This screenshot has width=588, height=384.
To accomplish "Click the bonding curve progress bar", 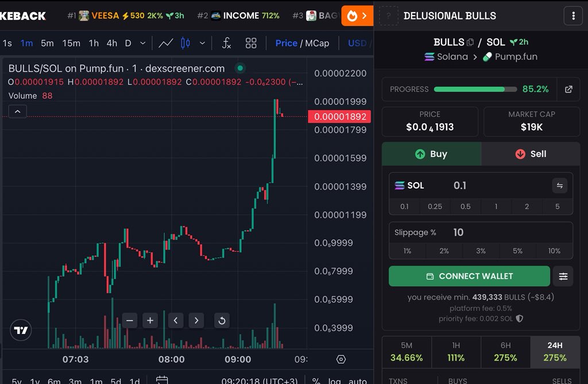I will click(x=475, y=89).
